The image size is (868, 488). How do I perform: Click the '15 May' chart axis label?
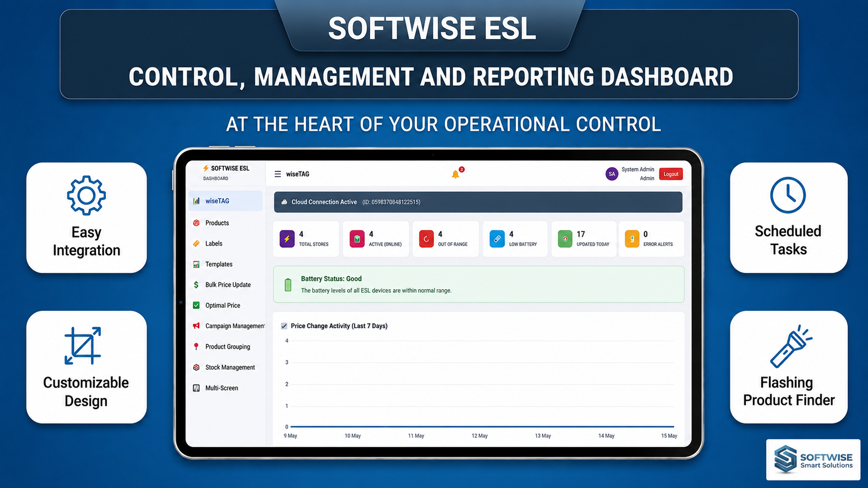[x=669, y=436]
